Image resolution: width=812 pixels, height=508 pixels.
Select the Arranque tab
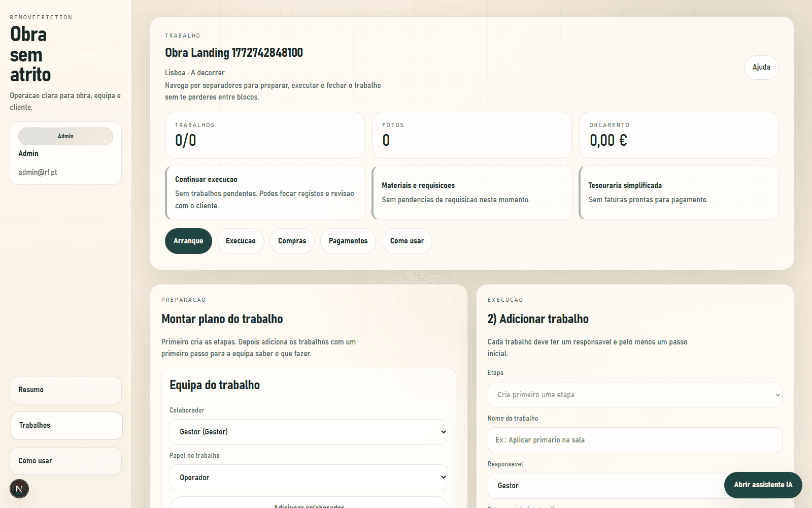click(188, 241)
